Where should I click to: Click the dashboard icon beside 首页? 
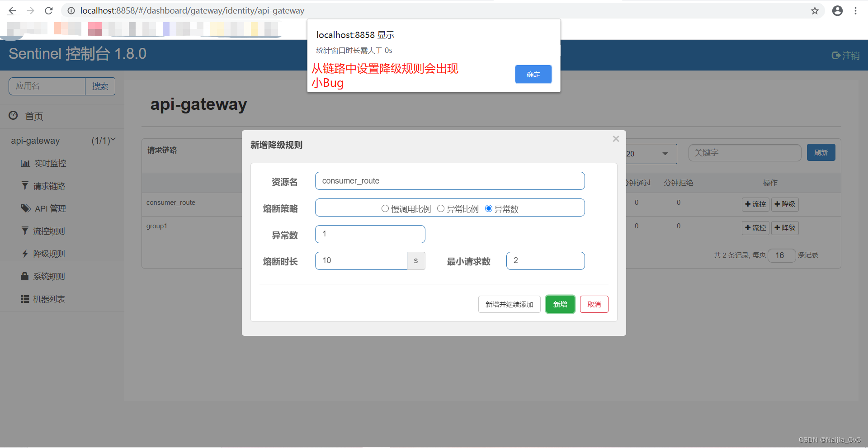pyautogui.click(x=13, y=116)
